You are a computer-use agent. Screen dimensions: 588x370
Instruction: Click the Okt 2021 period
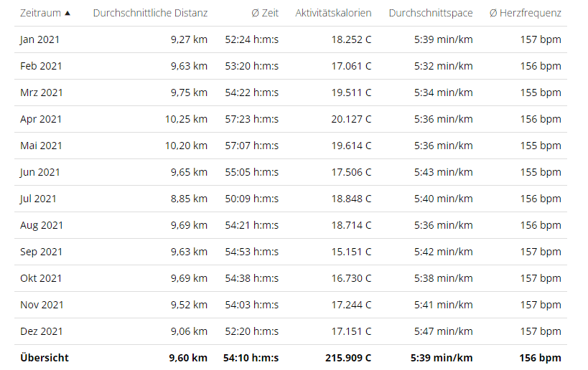pyautogui.click(x=41, y=278)
